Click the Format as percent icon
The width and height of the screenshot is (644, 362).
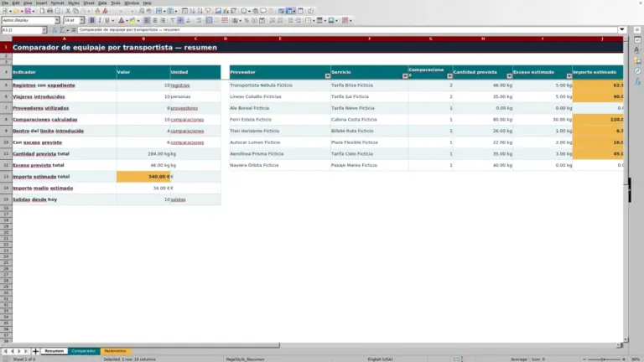point(247,20)
